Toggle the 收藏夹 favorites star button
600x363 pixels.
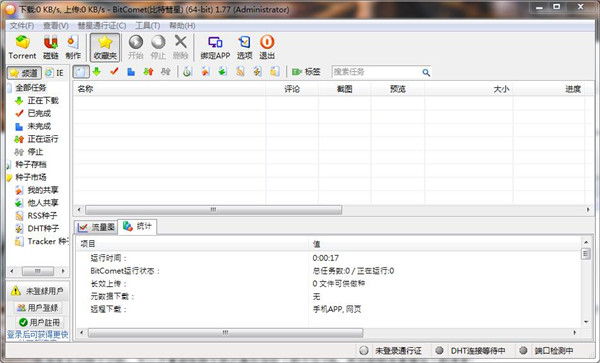[105, 47]
